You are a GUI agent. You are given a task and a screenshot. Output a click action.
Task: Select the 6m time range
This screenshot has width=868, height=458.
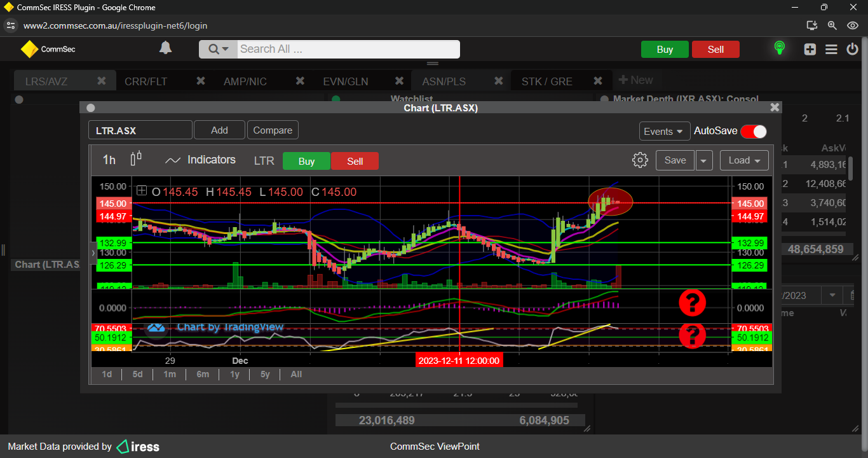203,374
